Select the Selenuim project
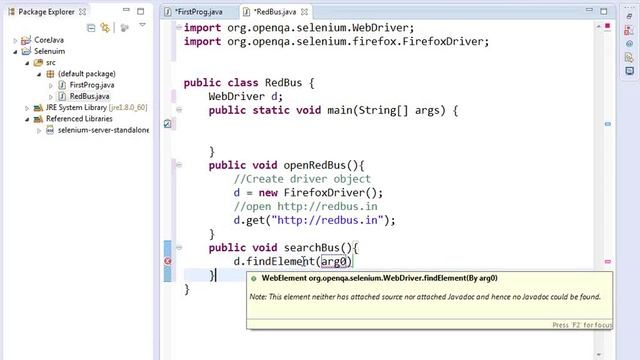Image resolution: width=640 pixels, height=360 pixels. click(49, 51)
